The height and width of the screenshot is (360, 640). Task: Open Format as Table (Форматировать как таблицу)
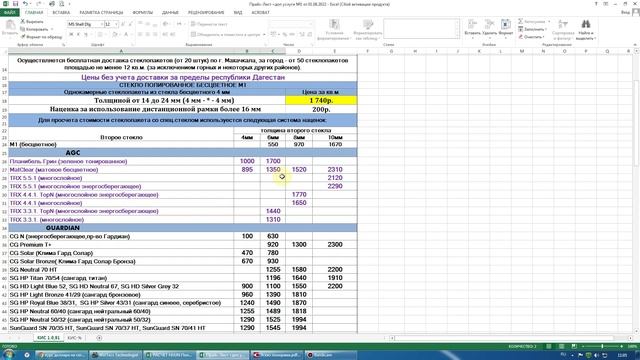click(x=367, y=29)
